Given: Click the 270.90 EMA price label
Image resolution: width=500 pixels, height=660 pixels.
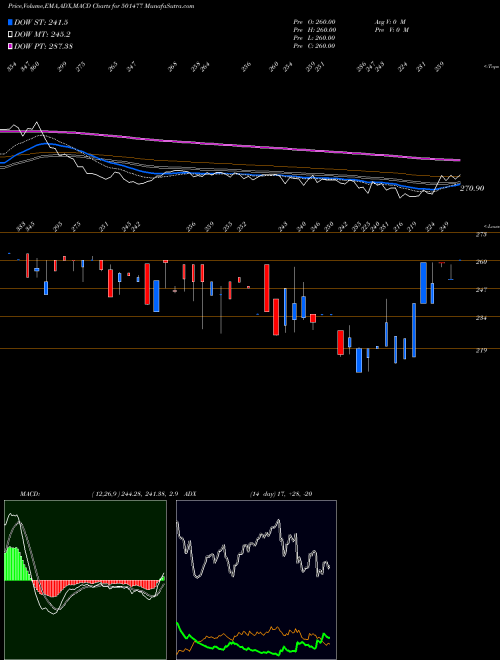Looking at the screenshot, I should pyautogui.click(x=472, y=189).
